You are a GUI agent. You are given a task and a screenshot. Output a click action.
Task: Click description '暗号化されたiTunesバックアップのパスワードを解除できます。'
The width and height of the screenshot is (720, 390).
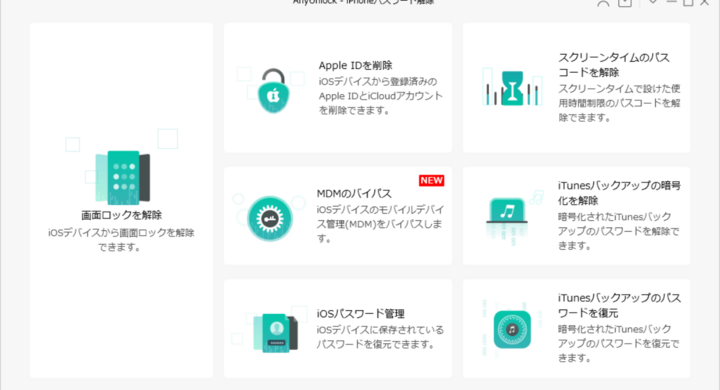click(x=619, y=231)
